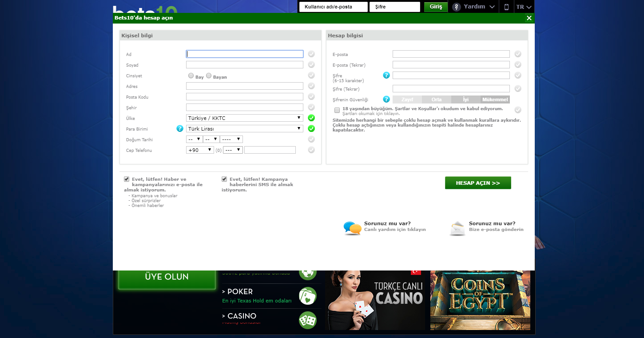Click the help icon next to Şifrenin Güvenliği
644x338 pixels.
[386, 99]
